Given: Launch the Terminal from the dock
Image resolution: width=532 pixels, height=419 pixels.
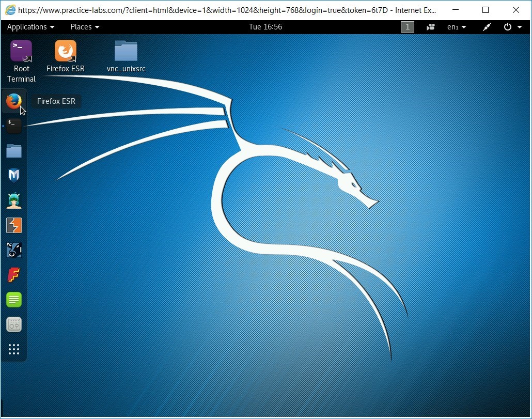Looking at the screenshot, I should coord(14,126).
